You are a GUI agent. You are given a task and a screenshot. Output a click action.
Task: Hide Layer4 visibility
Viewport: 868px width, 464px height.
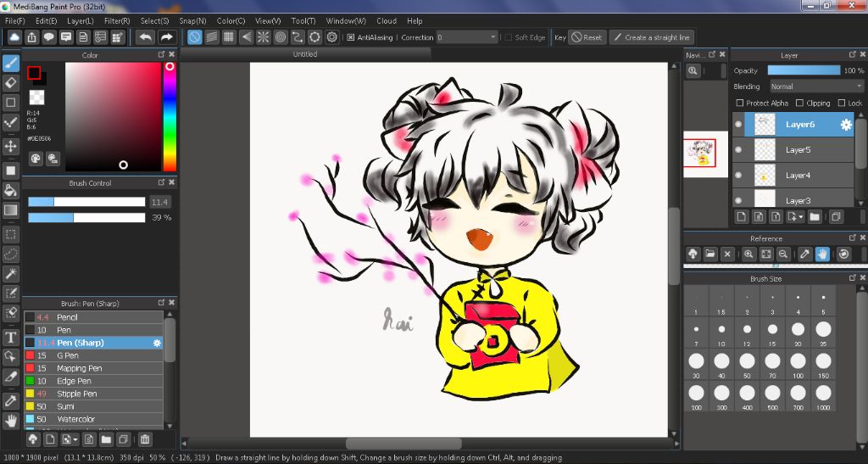(738, 176)
